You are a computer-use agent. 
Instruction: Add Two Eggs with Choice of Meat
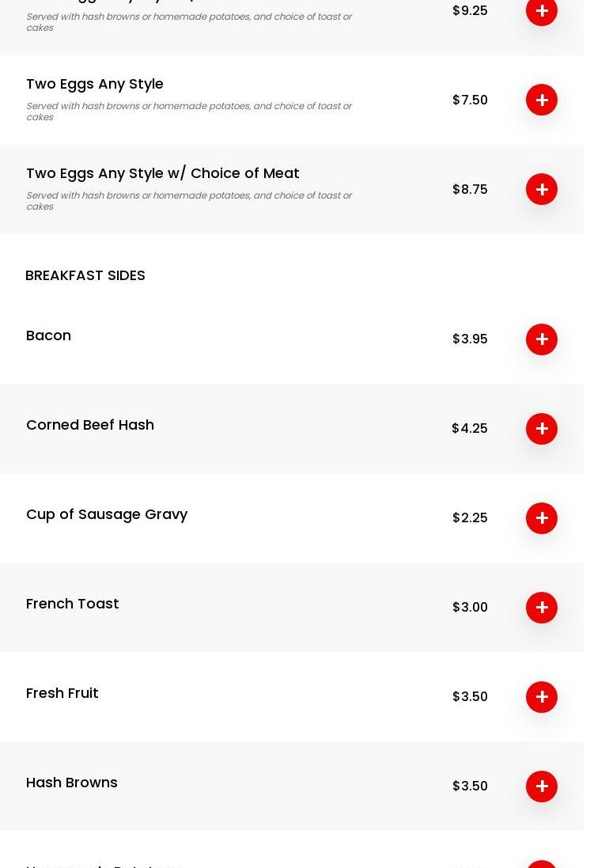point(542,189)
